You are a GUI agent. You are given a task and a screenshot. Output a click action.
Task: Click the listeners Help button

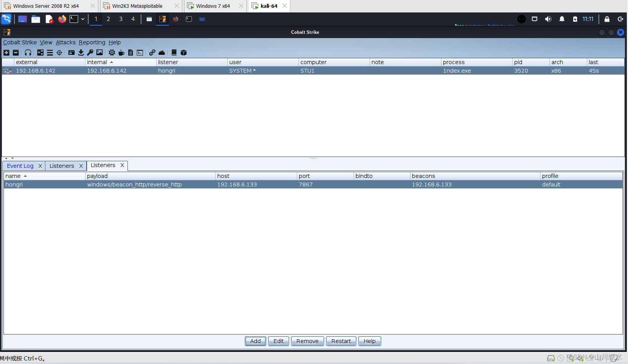pyautogui.click(x=370, y=341)
